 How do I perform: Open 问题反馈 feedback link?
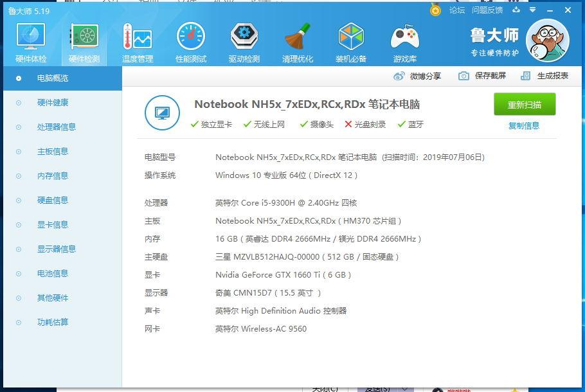click(487, 10)
